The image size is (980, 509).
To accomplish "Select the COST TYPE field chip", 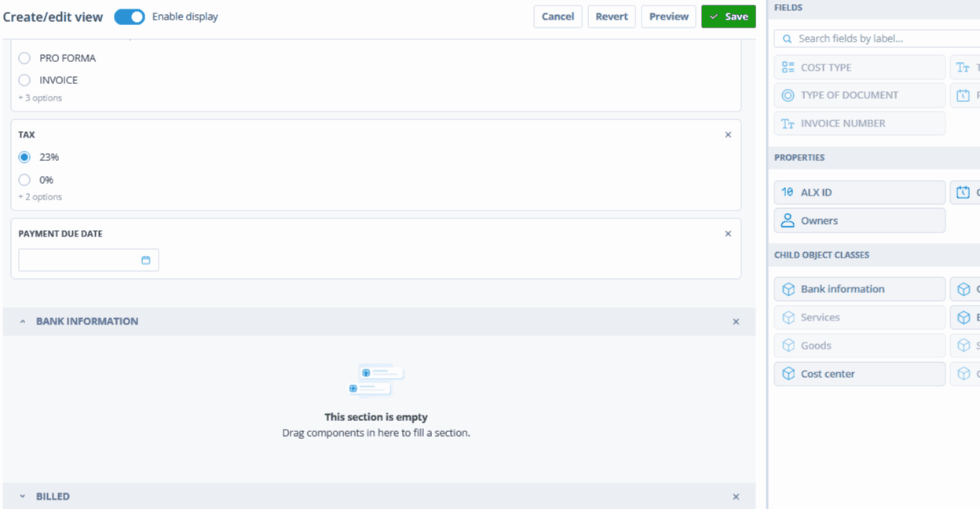I will (860, 68).
